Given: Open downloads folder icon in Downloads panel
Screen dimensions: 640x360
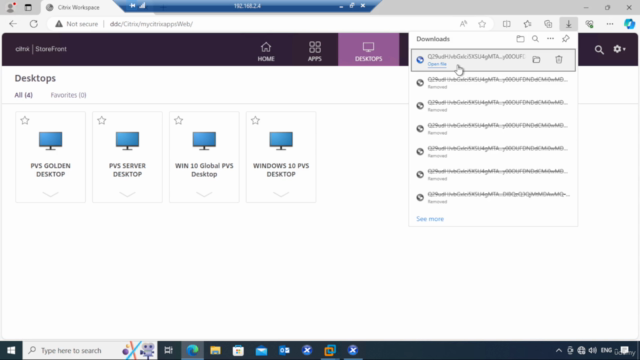Looking at the screenshot, I should click(520, 39).
